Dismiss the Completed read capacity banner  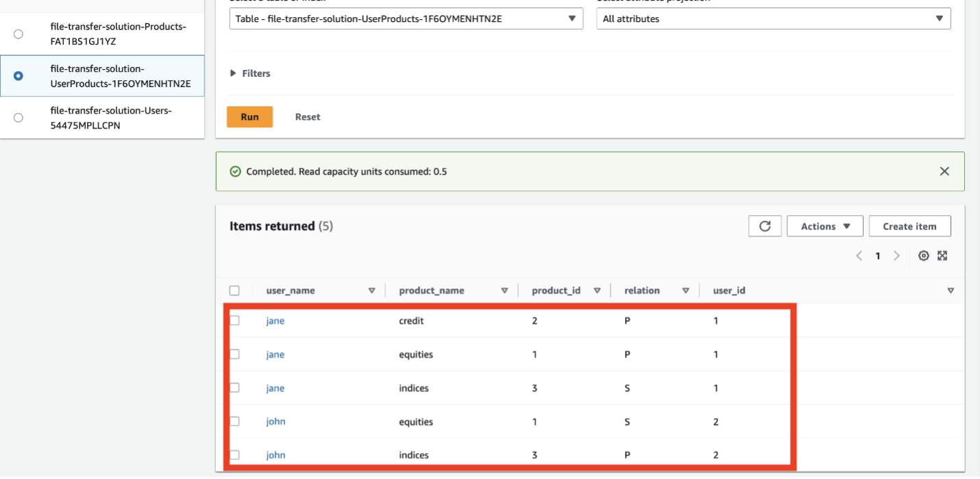pos(944,171)
